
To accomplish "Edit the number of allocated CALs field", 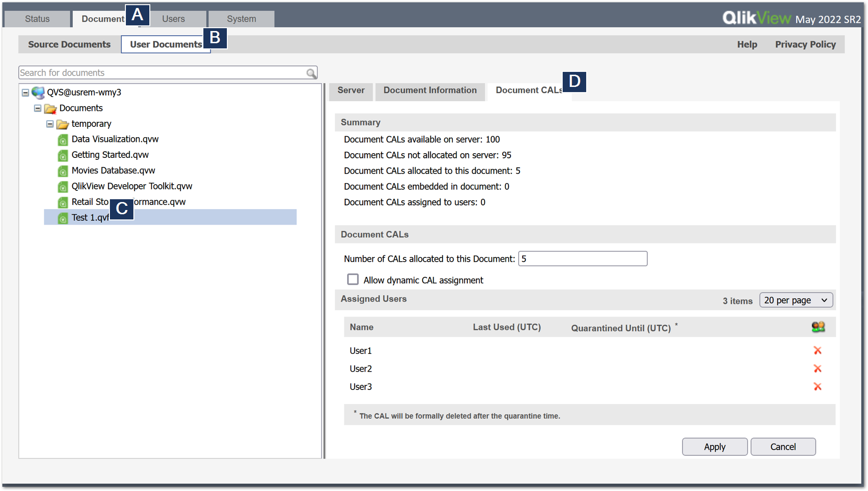I will 582,258.
